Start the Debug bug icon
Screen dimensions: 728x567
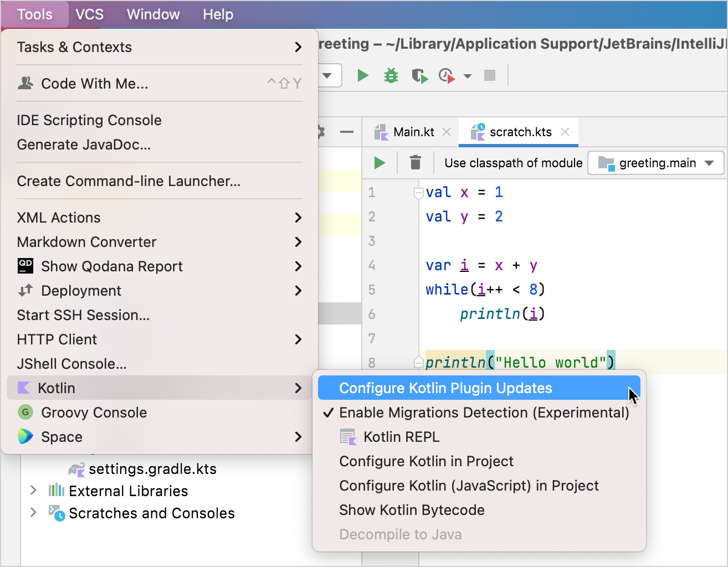391,75
